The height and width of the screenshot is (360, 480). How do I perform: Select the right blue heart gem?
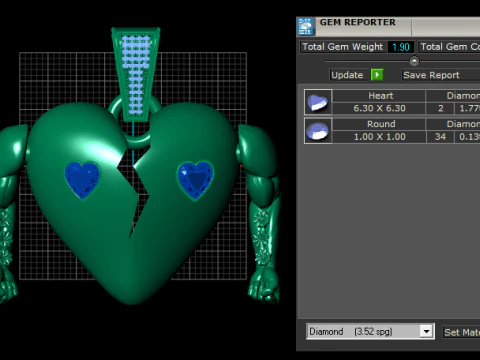[x=195, y=180]
